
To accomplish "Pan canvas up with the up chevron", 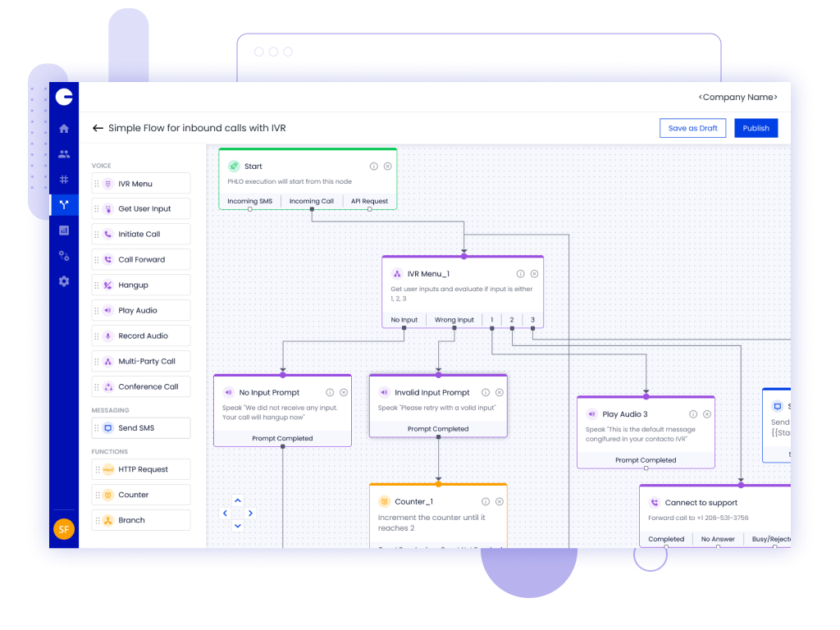I will pos(238,500).
